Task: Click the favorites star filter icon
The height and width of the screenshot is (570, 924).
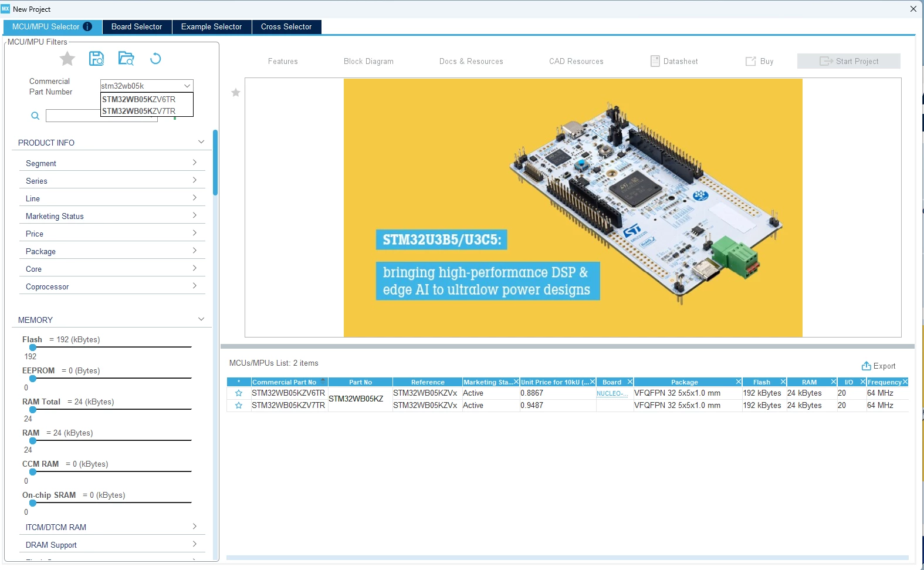Action: coord(67,59)
